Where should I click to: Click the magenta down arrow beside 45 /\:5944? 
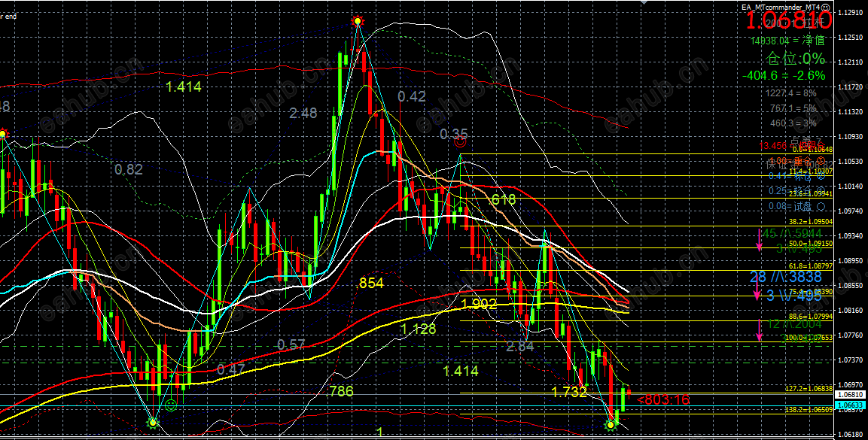pyautogui.click(x=760, y=241)
